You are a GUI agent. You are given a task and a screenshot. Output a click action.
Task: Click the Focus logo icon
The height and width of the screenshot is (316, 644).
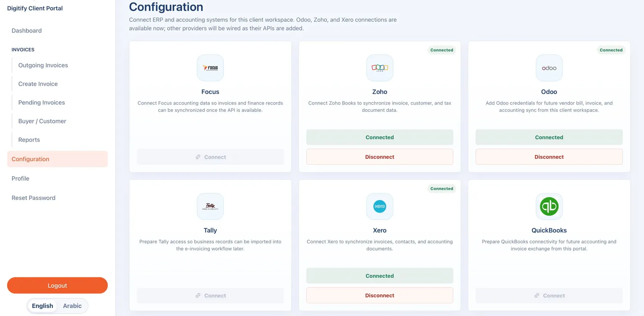click(x=210, y=68)
